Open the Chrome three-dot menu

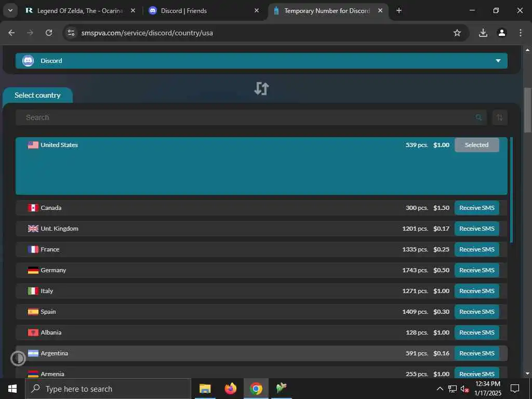tap(521, 33)
